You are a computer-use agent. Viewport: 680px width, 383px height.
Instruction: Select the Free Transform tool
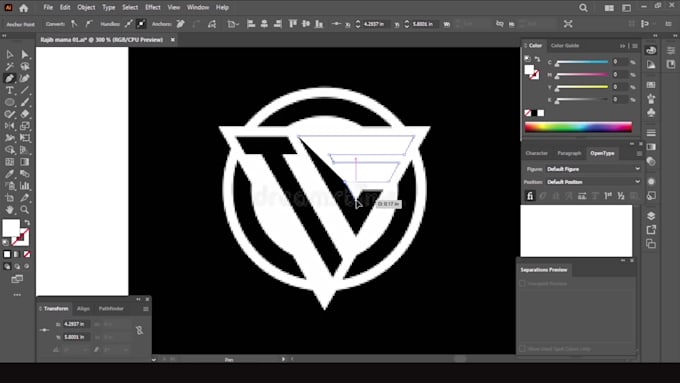click(x=25, y=138)
